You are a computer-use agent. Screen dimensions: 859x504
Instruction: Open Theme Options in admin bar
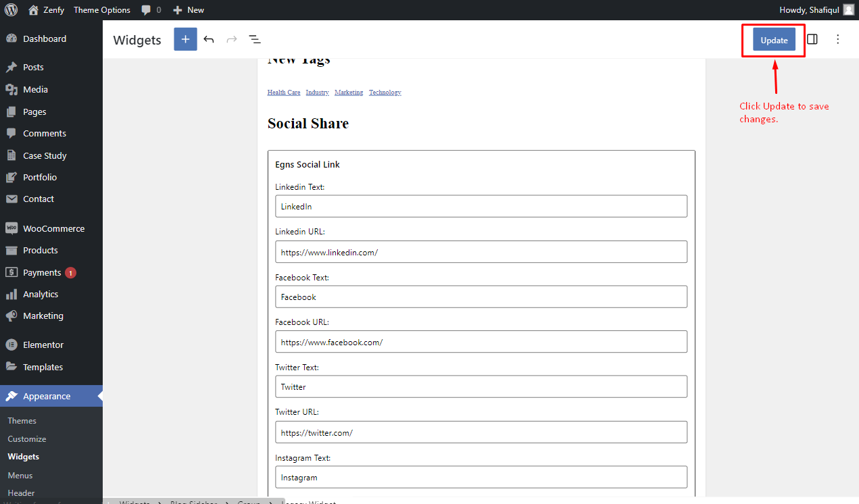coord(102,10)
